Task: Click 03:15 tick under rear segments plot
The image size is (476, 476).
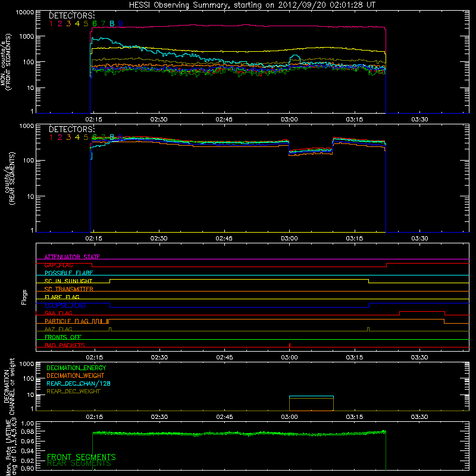Action: tap(355, 239)
